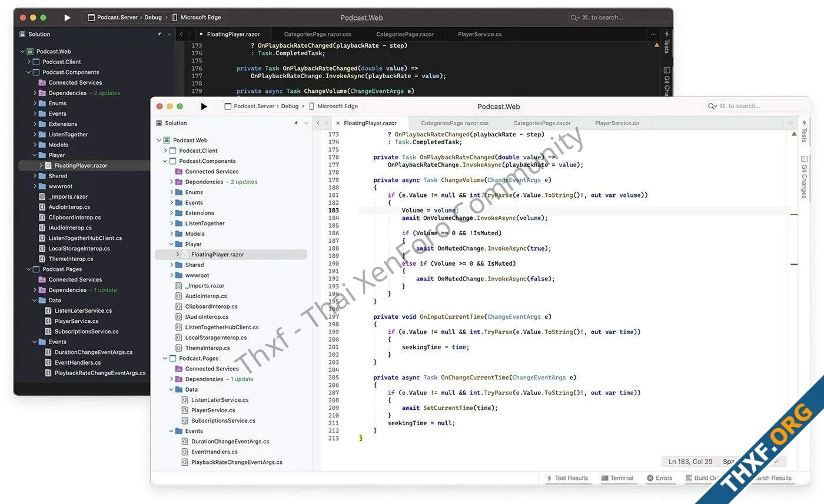
Task: Switch to PlayerService.cs tab in dark window
Action: tap(480, 34)
